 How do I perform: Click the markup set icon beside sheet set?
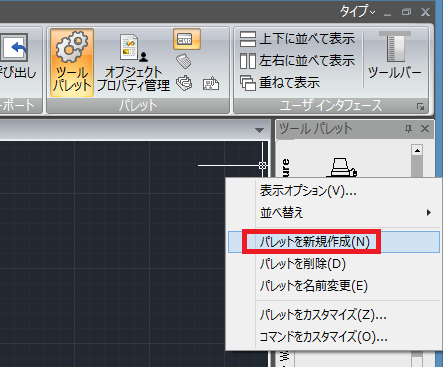coord(211,83)
